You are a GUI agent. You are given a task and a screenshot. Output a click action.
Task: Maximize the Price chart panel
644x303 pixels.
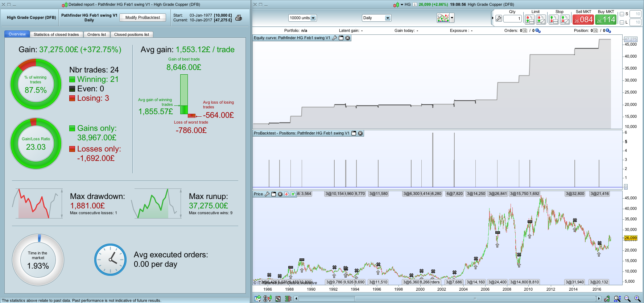tap(274, 194)
